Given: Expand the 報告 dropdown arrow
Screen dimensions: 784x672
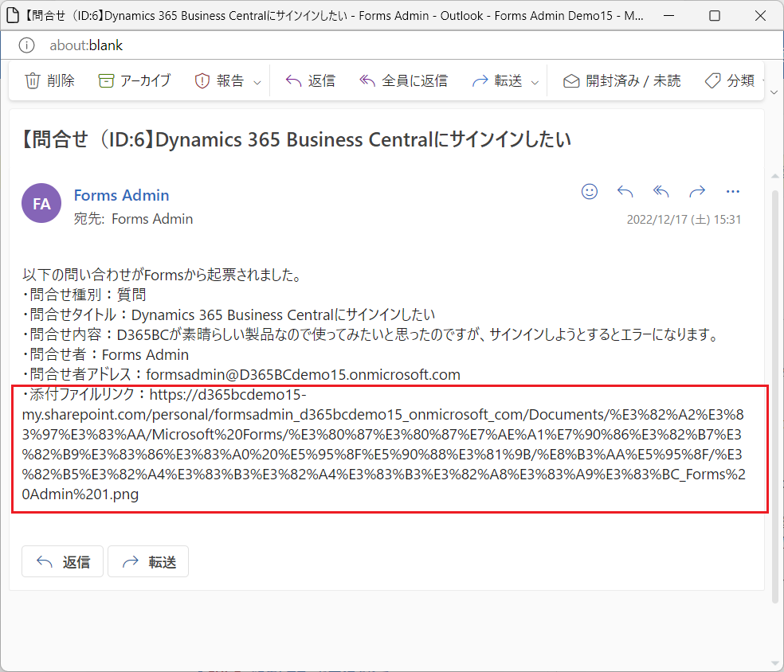Looking at the screenshot, I should coord(257,82).
